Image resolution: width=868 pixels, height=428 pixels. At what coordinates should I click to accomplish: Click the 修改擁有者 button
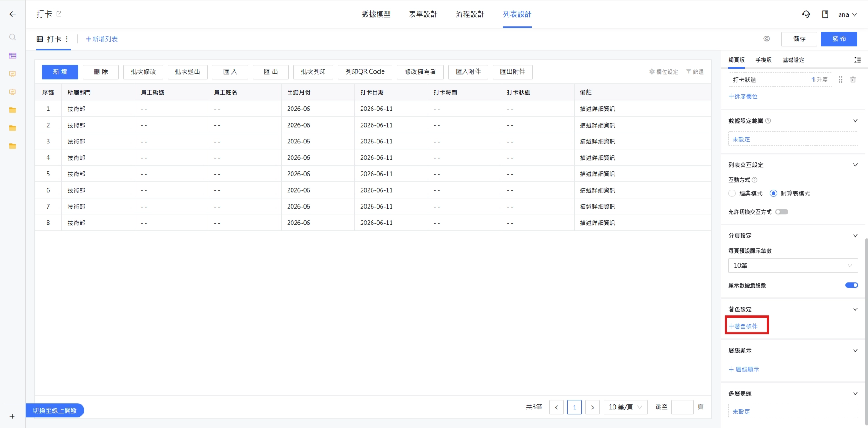point(420,71)
